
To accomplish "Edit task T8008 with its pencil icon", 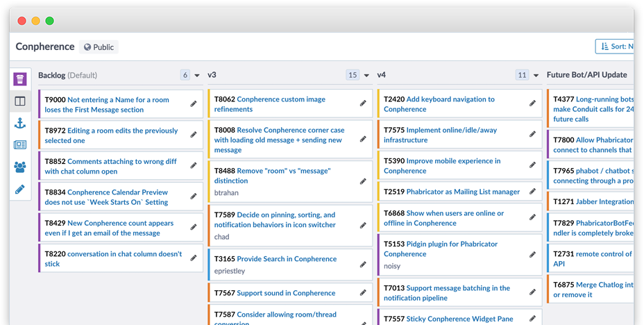I will (x=363, y=140).
